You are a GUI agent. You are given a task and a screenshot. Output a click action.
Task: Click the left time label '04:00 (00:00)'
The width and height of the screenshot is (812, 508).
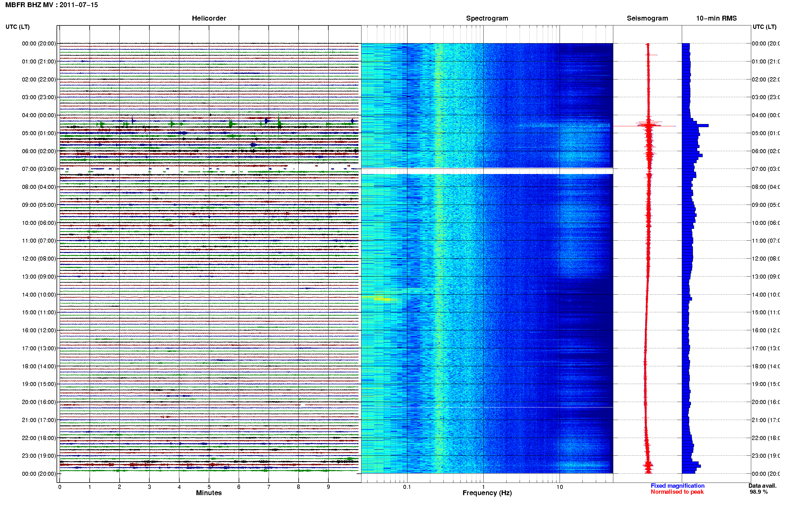point(39,115)
